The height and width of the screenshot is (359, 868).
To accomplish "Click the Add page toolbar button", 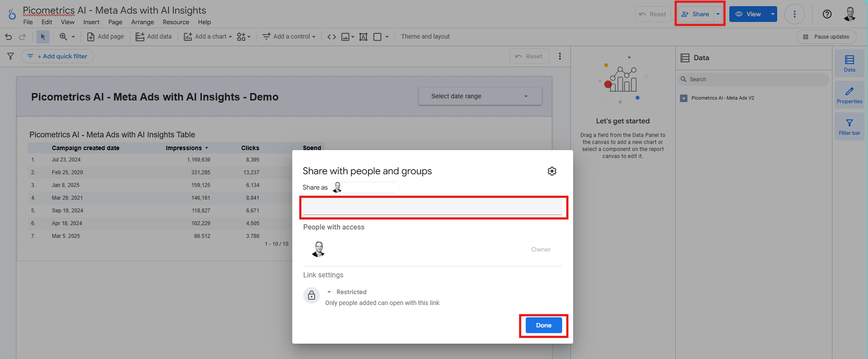I will pyautogui.click(x=105, y=37).
